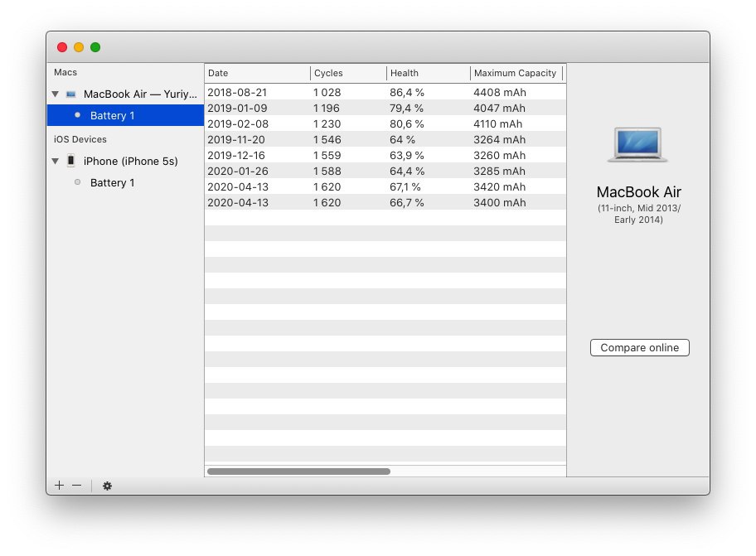Close the window with red button
The width and height of the screenshot is (756, 556).
62,47
